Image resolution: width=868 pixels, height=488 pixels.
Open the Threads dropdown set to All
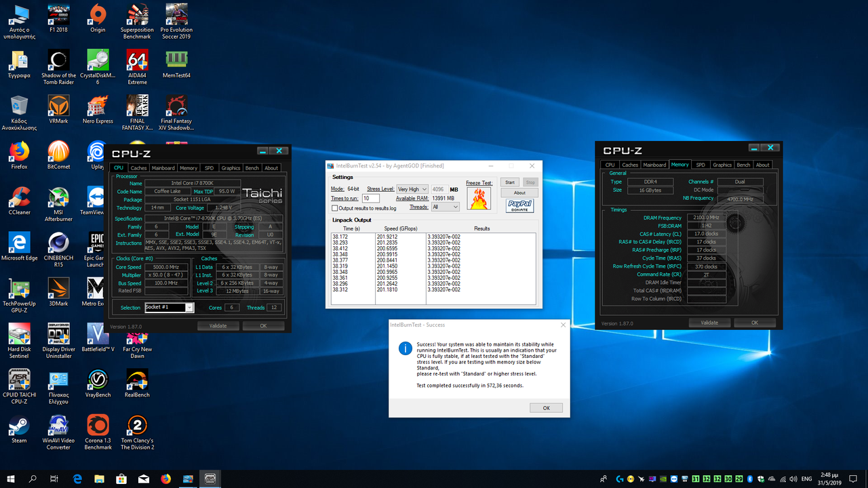coord(445,207)
